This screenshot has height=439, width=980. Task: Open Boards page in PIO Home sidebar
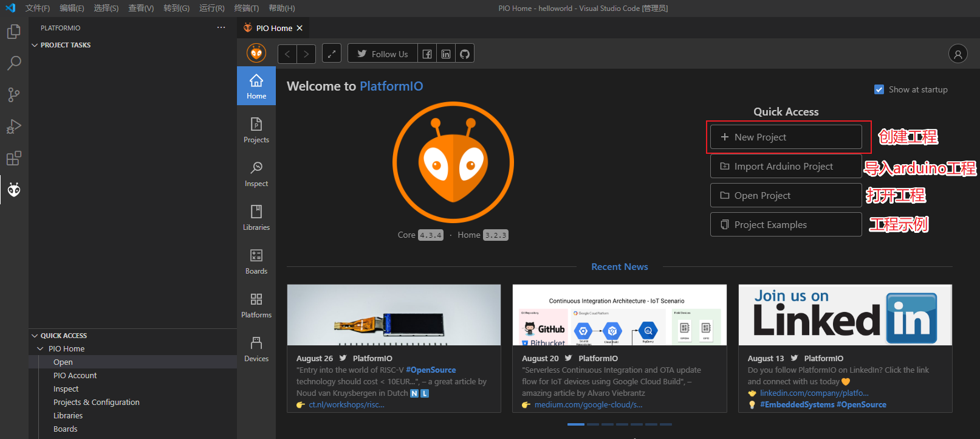tap(256, 261)
